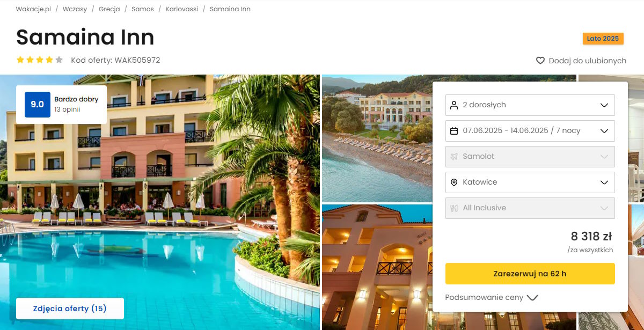The width and height of the screenshot is (644, 330).
Task: Open the All Inclusive board dropdown
Action: (530, 208)
